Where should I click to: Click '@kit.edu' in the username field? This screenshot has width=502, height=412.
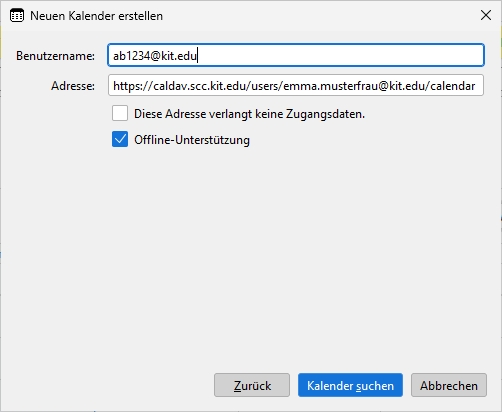coord(173,56)
